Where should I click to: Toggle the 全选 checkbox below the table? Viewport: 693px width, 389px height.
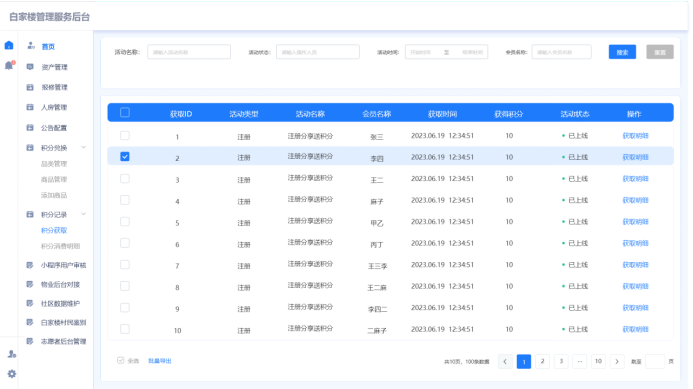click(x=121, y=360)
